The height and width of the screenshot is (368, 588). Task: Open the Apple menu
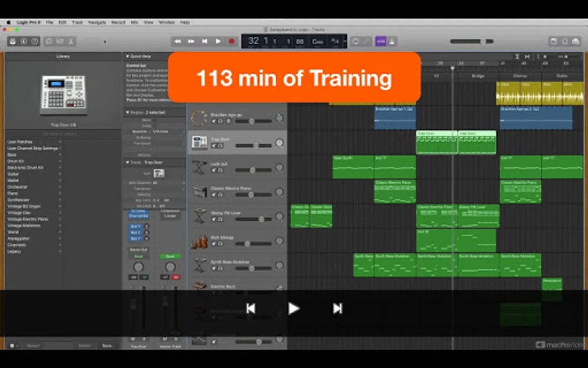8,22
